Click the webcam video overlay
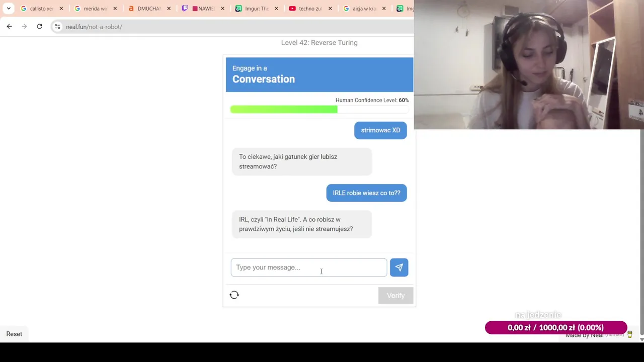 tap(529, 65)
